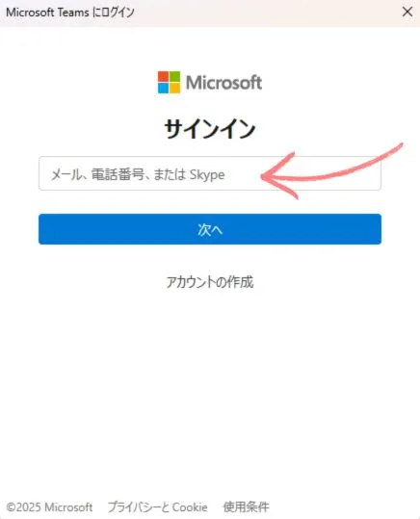Click the Microsoft Teams にログイン title text

(x=70, y=13)
